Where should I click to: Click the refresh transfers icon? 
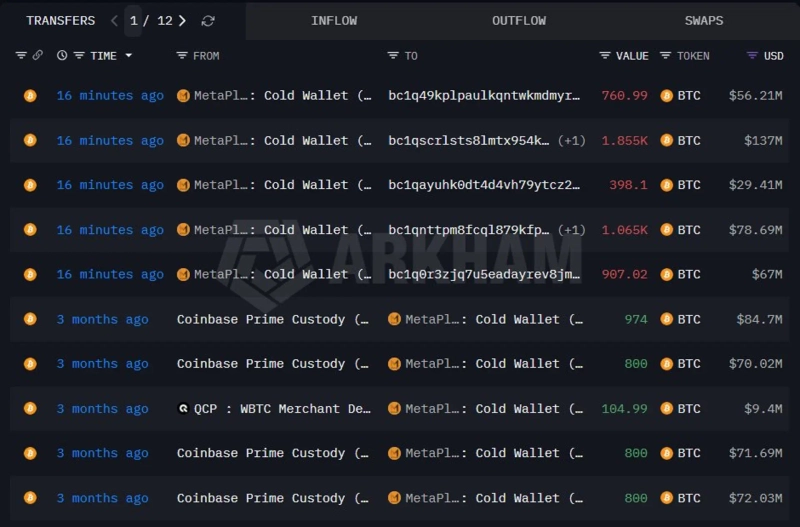pos(208,21)
